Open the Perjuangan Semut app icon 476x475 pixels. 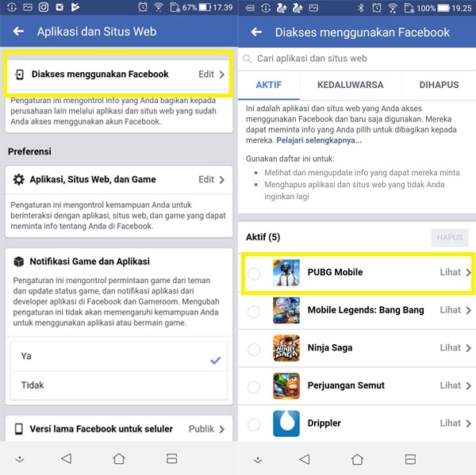click(x=286, y=385)
